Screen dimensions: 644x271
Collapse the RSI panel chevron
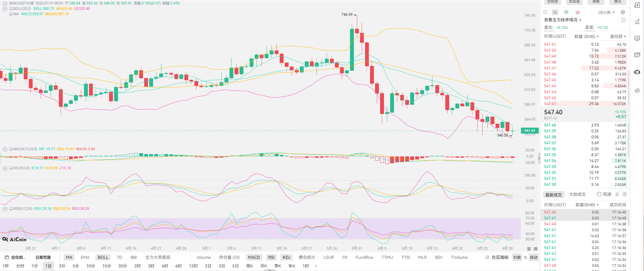5,208
